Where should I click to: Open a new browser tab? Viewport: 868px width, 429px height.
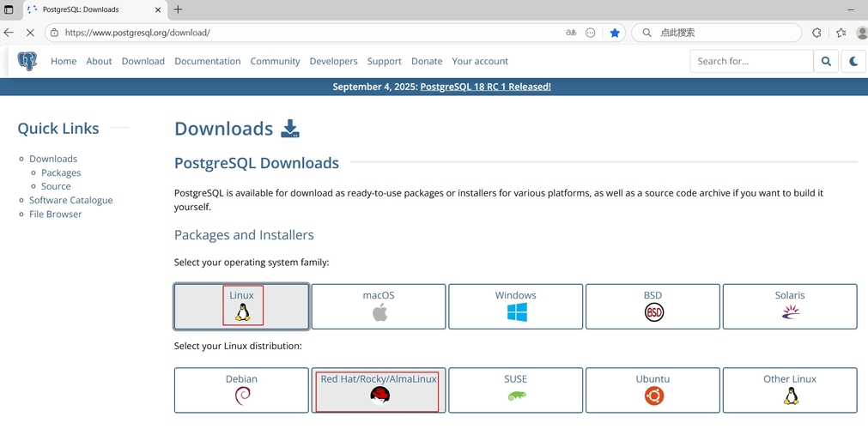click(178, 9)
